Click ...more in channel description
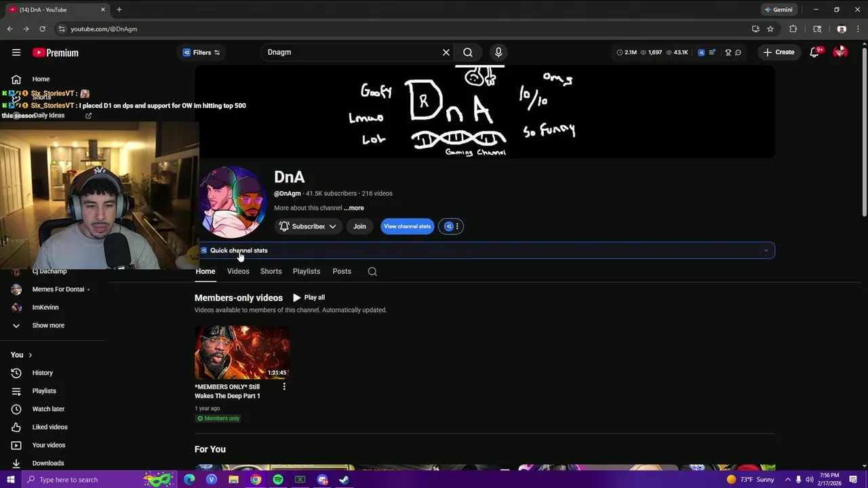Screen dimensions: 868x488 [354, 208]
